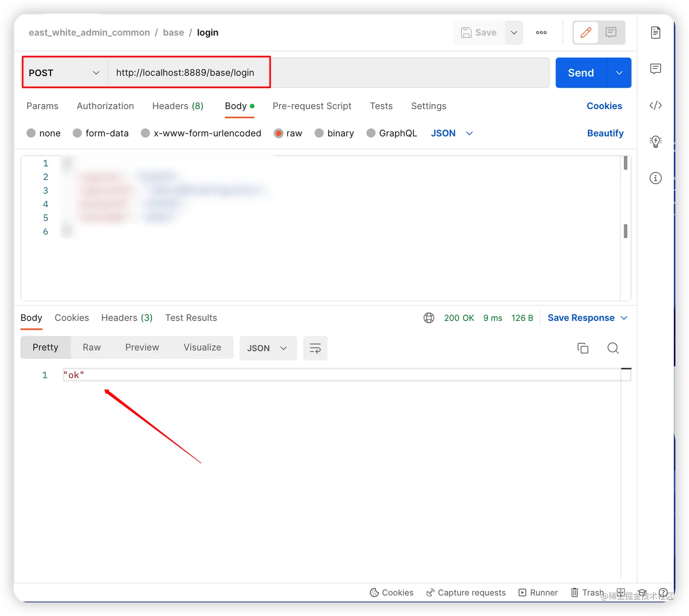This screenshot has height=616, width=689.
Task: Open the lightbulb related requests icon
Action: click(x=656, y=141)
